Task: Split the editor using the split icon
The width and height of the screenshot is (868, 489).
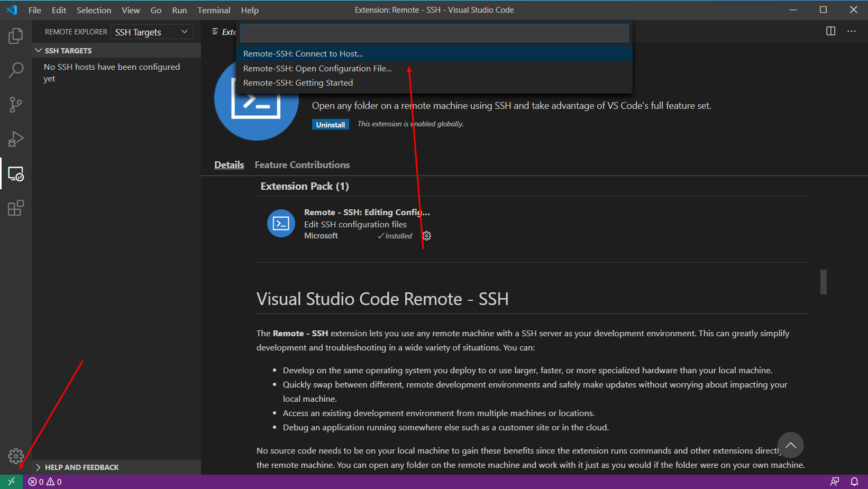Action: coord(829,31)
